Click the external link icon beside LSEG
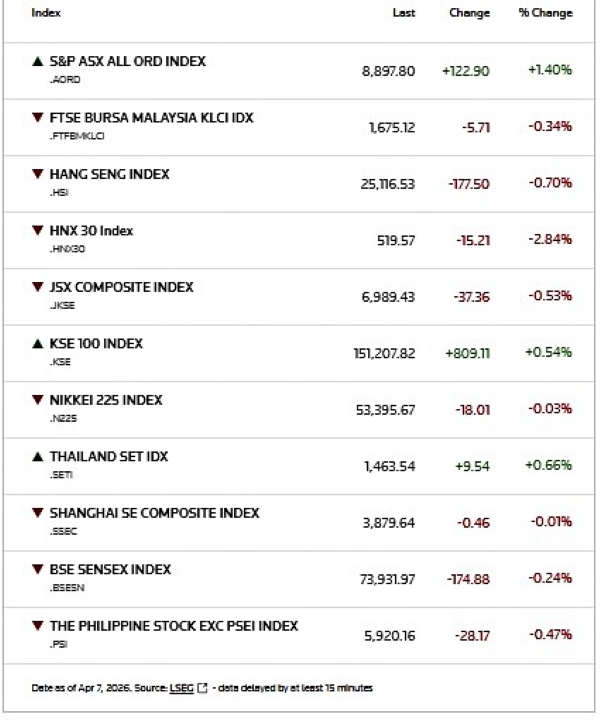 [203, 687]
